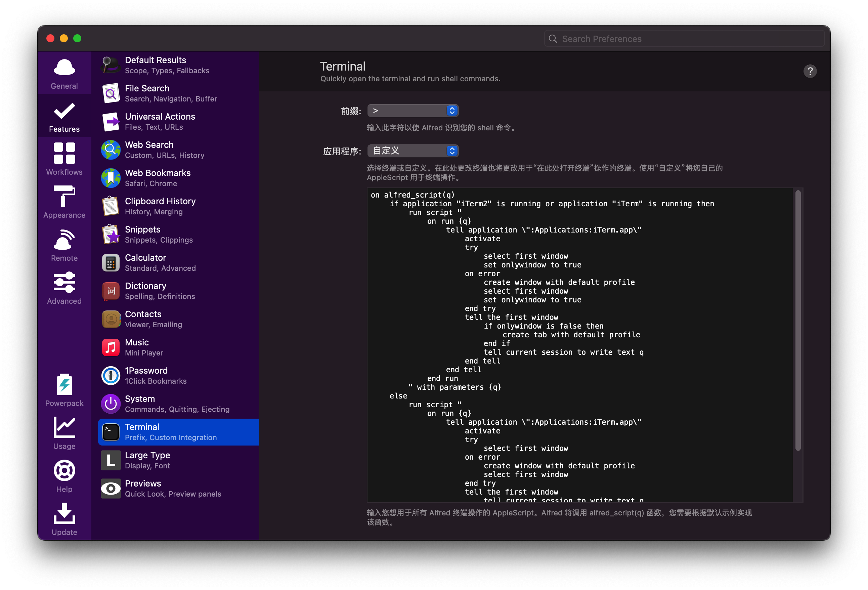Click the Large Type L icon
This screenshot has height=590, width=868.
111,460
